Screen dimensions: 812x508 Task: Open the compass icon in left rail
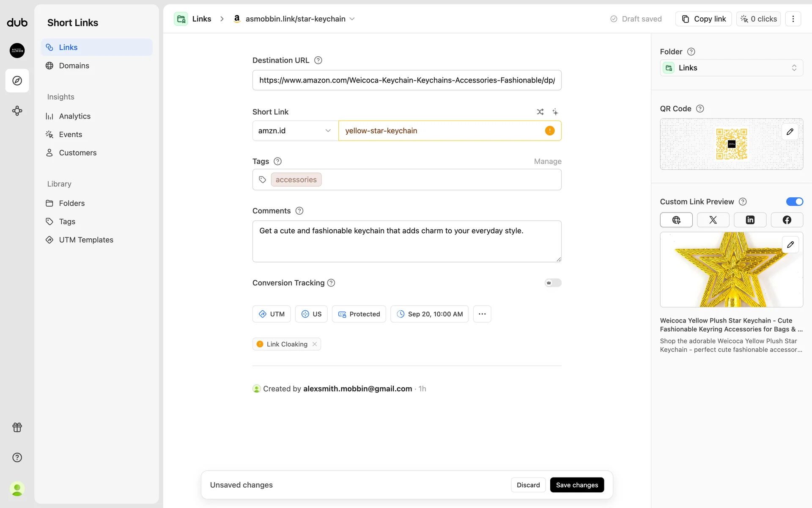[17, 80]
